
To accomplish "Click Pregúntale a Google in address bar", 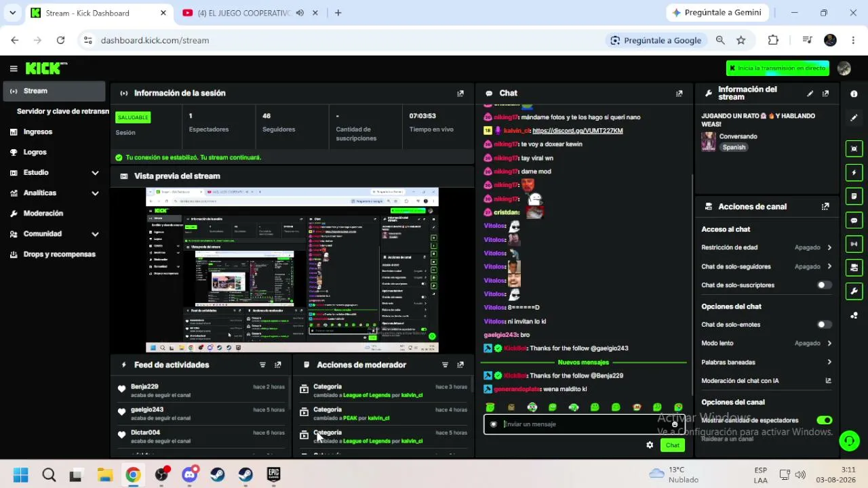I will point(656,41).
